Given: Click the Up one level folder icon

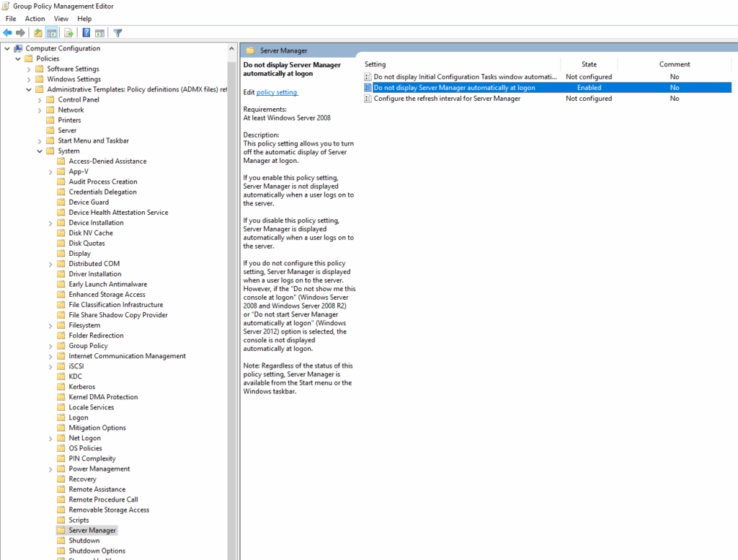Looking at the screenshot, I should (x=38, y=32).
